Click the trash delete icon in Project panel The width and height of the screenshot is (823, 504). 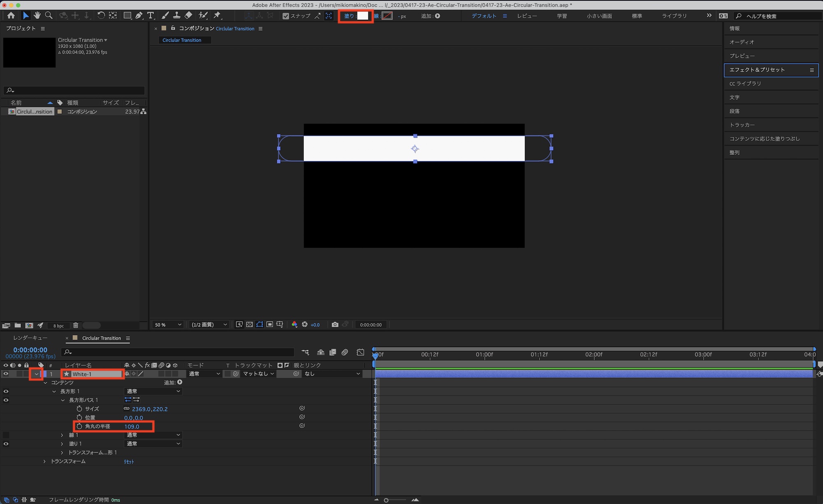[x=76, y=326]
